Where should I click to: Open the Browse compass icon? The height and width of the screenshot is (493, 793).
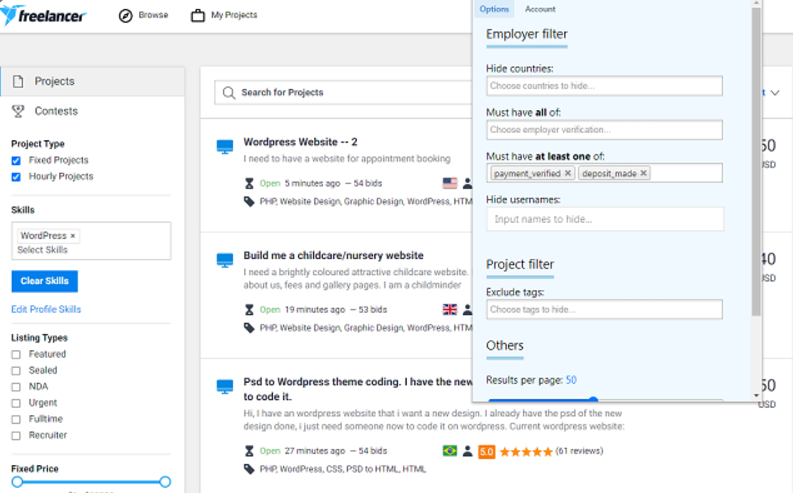125,16
